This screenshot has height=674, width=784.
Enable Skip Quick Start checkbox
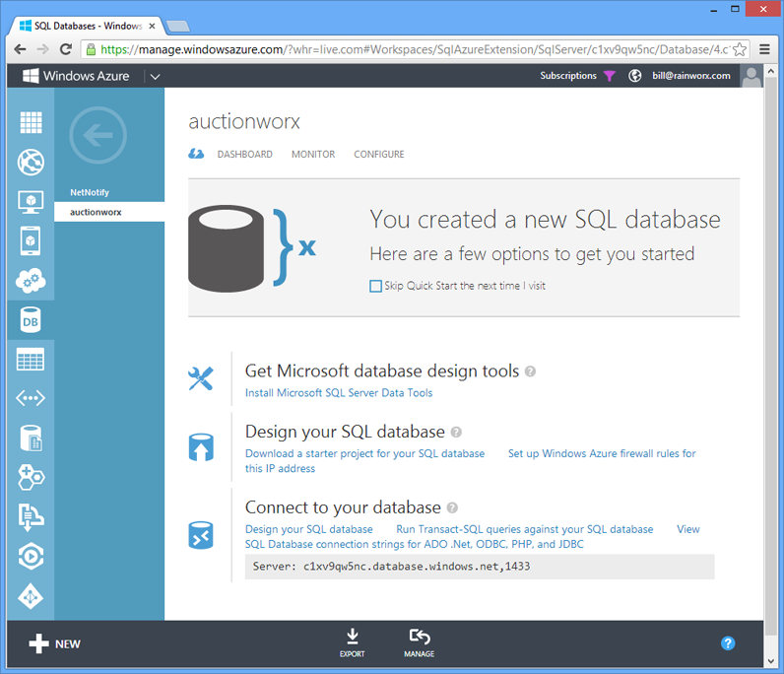click(375, 286)
